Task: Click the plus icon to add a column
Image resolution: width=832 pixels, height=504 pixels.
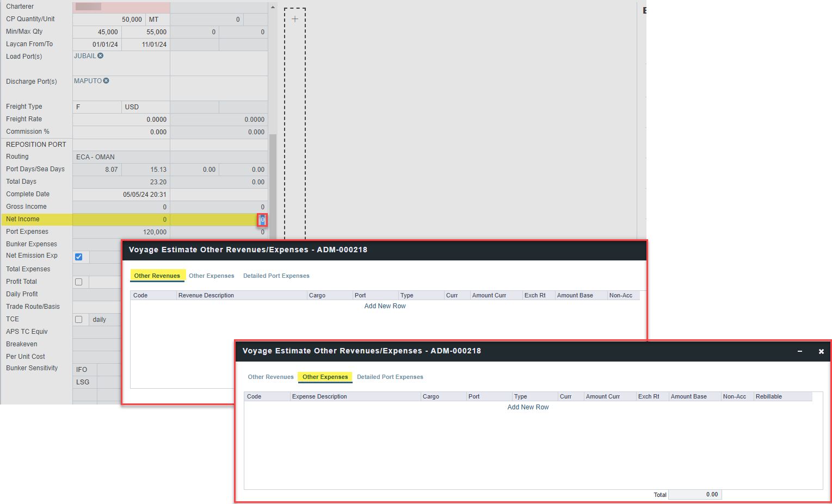Action: (295, 19)
